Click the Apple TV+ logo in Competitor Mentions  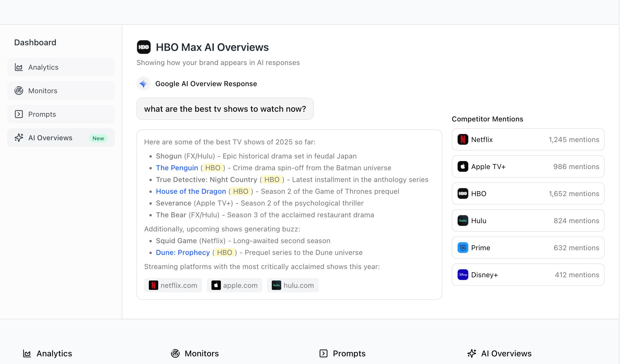pos(463,166)
